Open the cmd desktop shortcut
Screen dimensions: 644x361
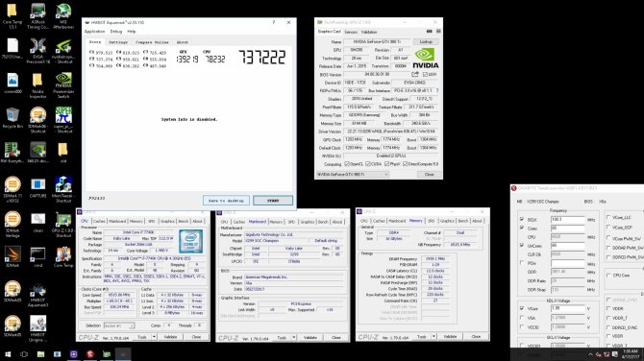pyautogui.click(x=37, y=257)
